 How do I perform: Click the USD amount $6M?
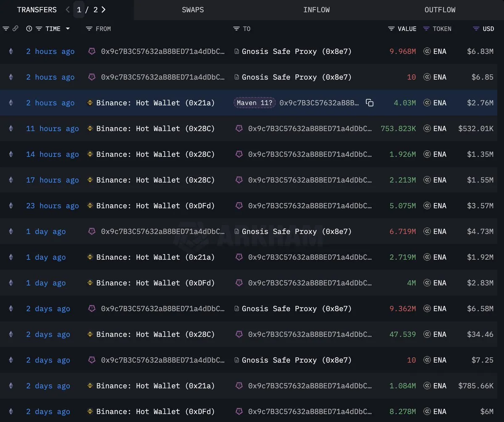pos(487,412)
